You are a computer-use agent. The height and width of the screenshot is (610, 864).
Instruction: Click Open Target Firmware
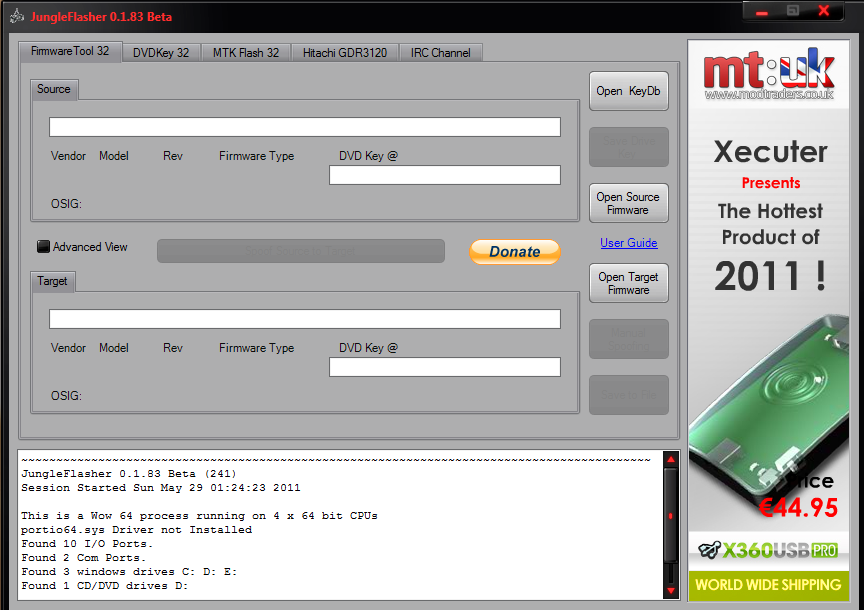(x=629, y=283)
